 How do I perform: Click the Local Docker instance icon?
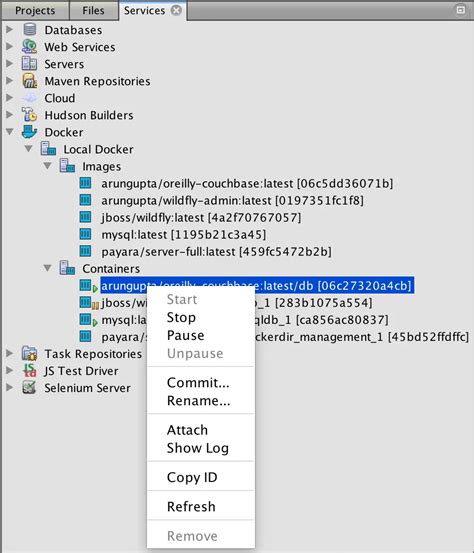(x=48, y=148)
